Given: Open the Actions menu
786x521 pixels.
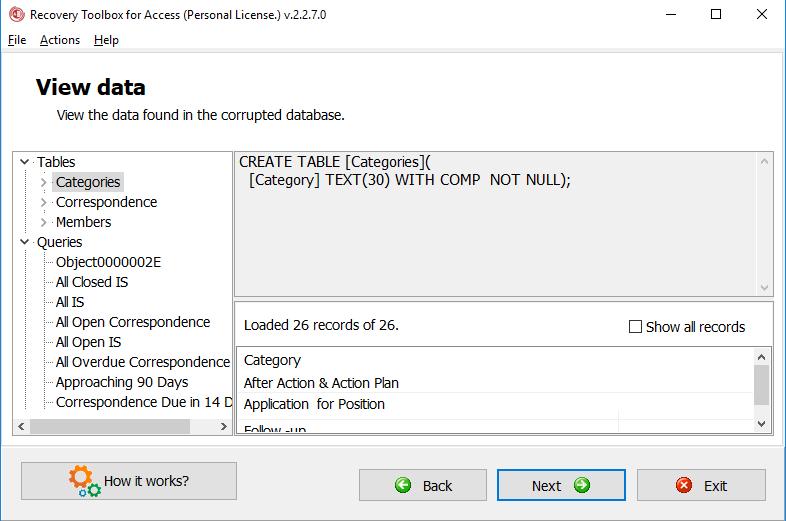Looking at the screenshot, I should (60, 40).
